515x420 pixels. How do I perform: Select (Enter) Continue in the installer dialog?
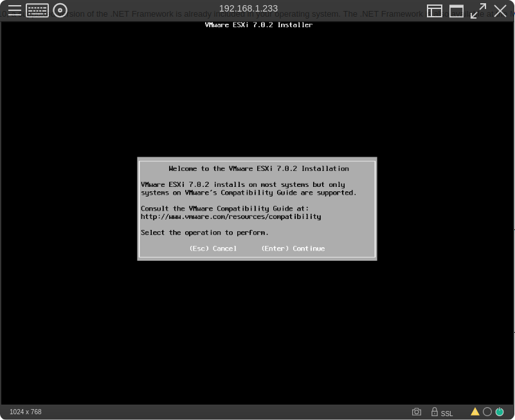(x=293, y=249)
